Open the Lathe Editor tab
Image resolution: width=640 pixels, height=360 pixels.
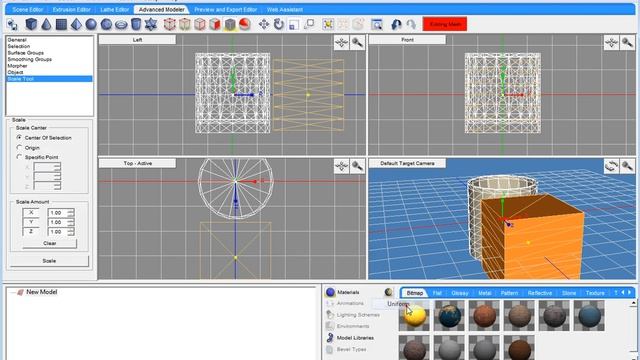[115, 9]
